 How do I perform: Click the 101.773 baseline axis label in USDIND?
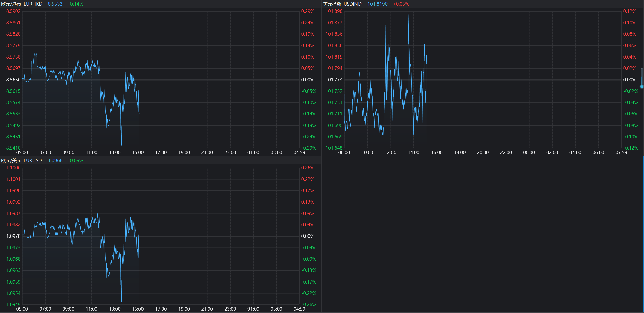click(x=334, y=80)
